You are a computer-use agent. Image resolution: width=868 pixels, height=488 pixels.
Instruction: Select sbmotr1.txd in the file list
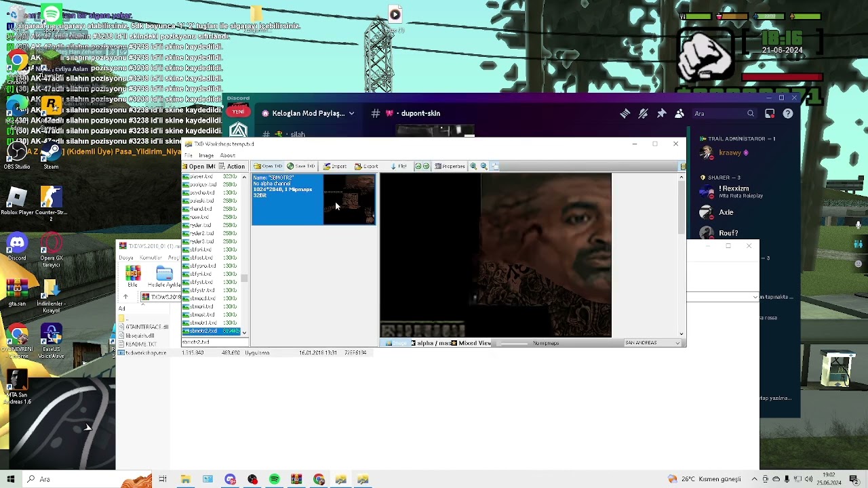point(211,323)
